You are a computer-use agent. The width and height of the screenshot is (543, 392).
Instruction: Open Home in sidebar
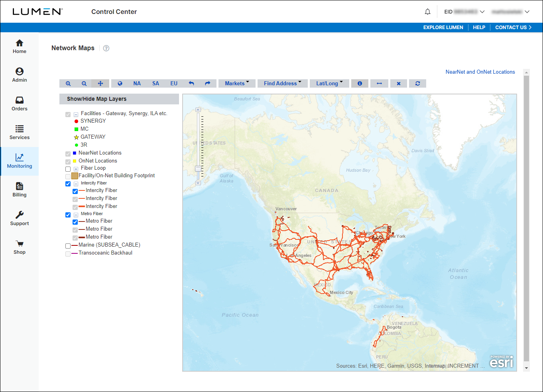tap(20, 47)
